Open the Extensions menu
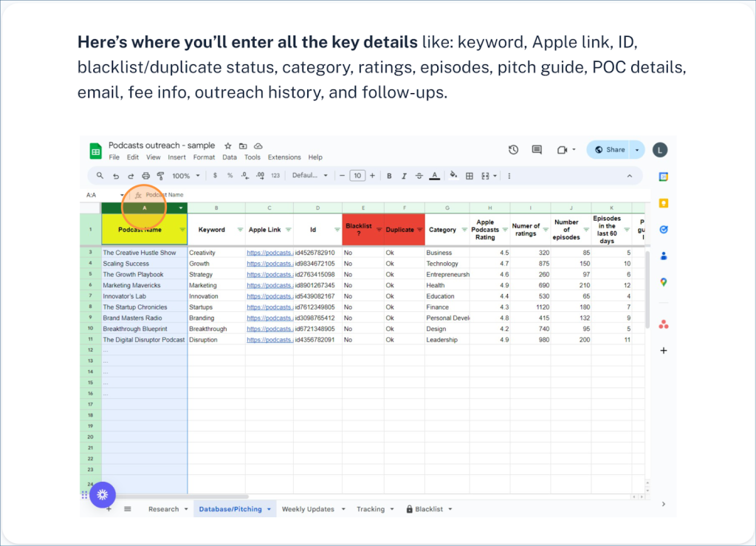The image size is (756, 546). pos(284,157)
